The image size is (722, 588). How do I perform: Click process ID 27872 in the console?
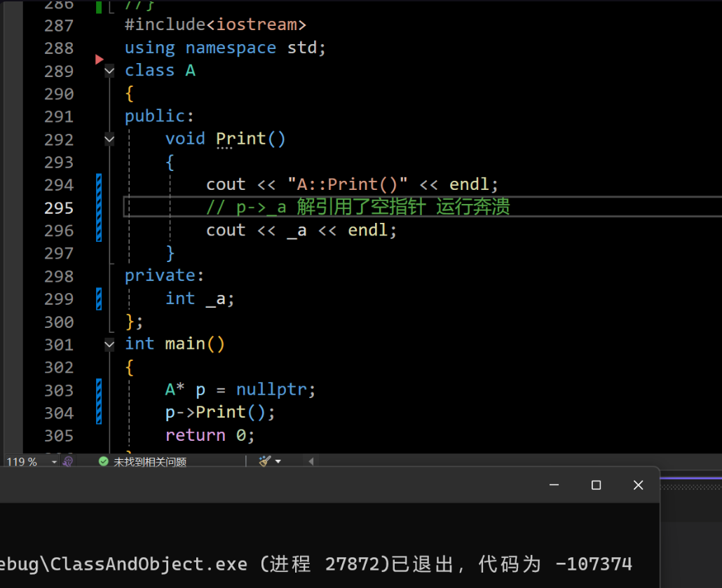pyautogui.click(x=352, y=564)
